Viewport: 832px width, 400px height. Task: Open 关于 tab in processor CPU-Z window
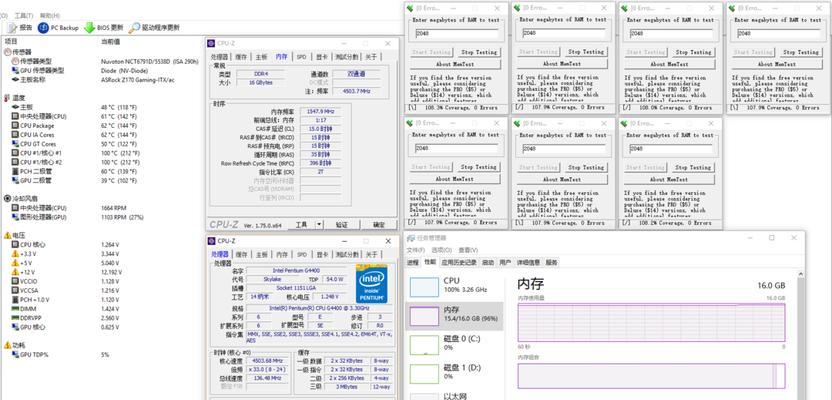[371, 255]
